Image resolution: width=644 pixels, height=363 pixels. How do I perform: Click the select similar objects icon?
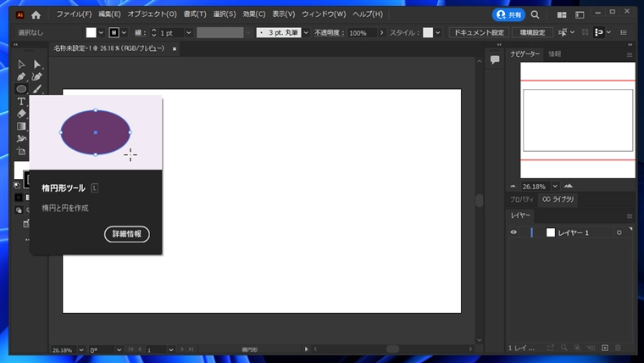(563, 32)
